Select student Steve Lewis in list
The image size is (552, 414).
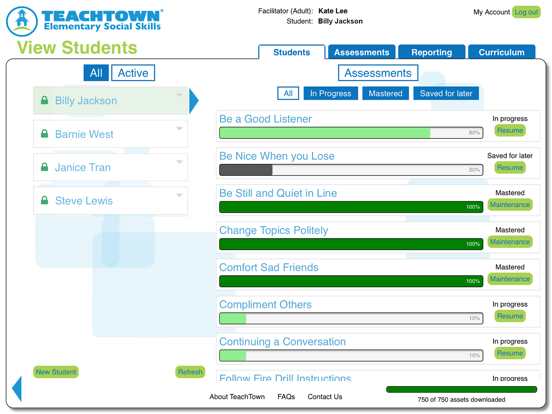[x=111, y=201]
